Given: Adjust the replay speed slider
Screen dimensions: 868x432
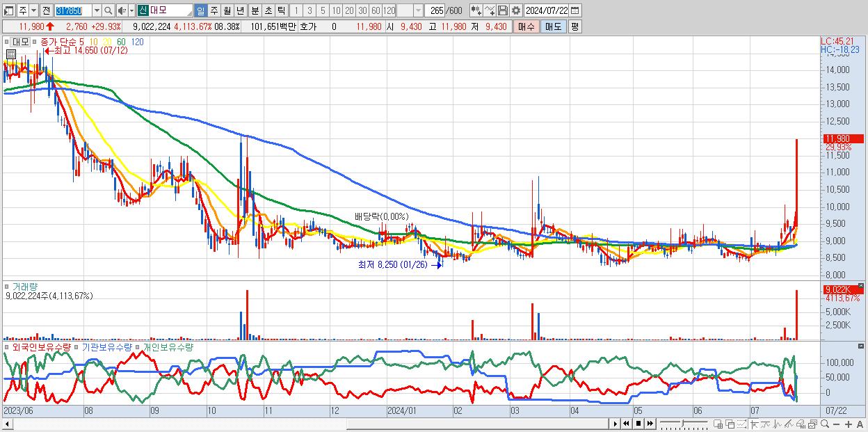Looking at the screenshot, I should coord(684,424).
